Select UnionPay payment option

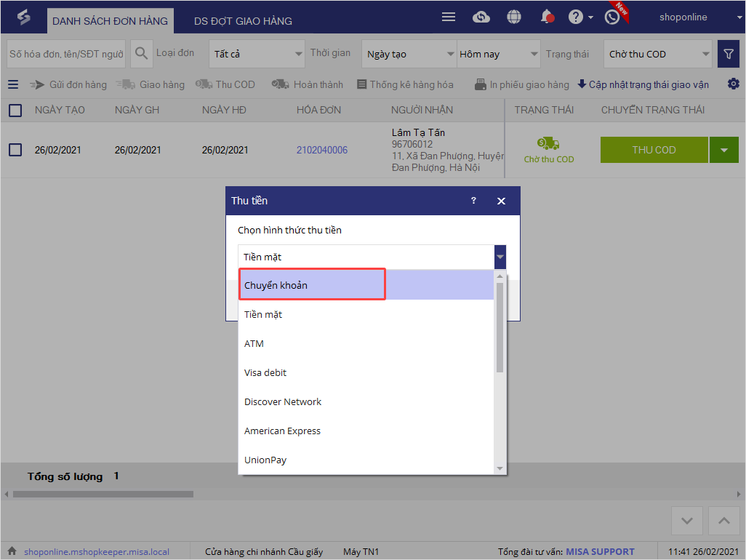366,460
